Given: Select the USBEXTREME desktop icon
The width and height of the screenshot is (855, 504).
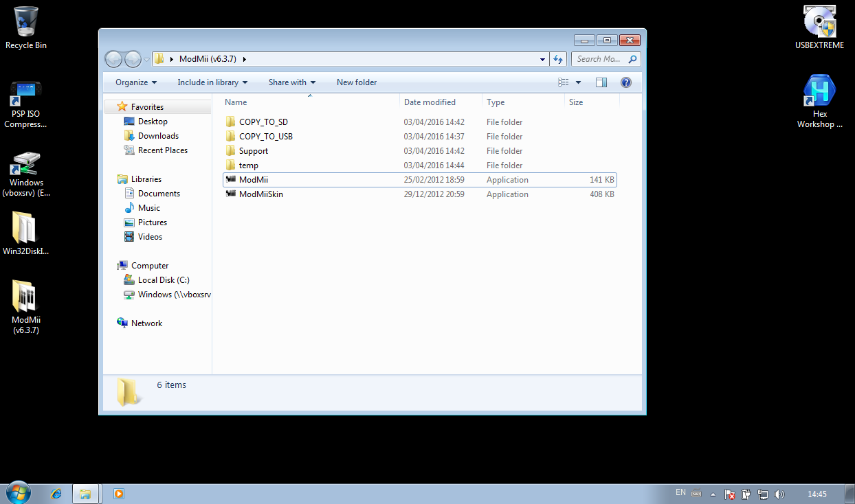Looking at the screenshot, I should coord(819,27).
